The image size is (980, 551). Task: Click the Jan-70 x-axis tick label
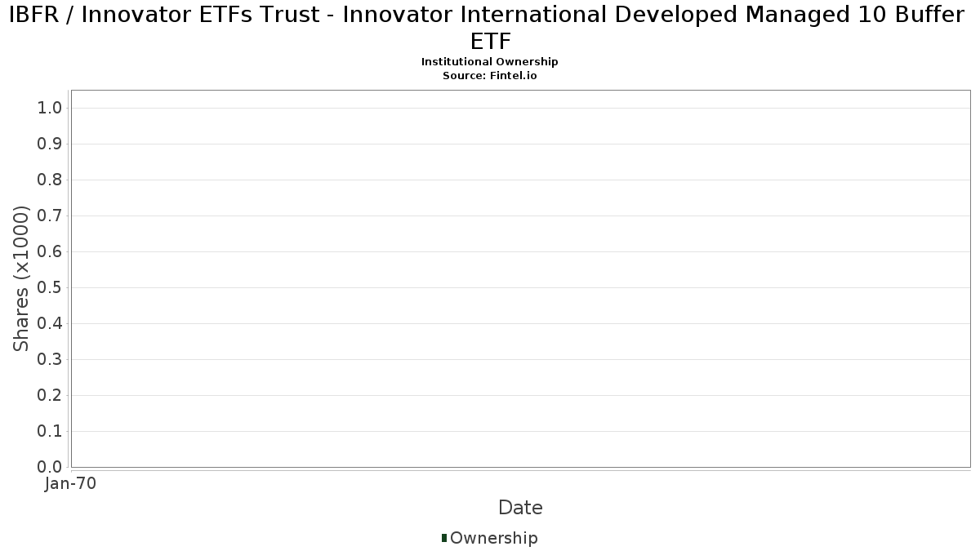pyautogui.click(x=71, y=483)
